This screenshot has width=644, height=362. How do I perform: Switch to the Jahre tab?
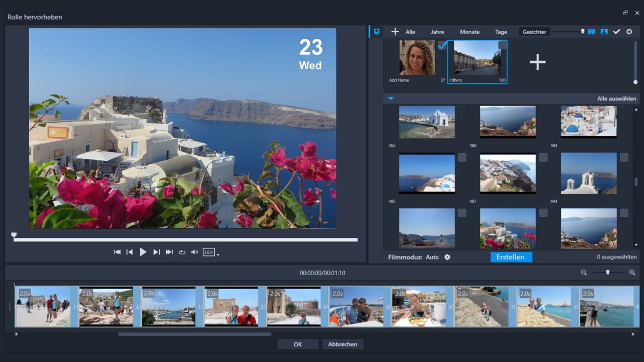pyautogui.click(x=437, y=32)
